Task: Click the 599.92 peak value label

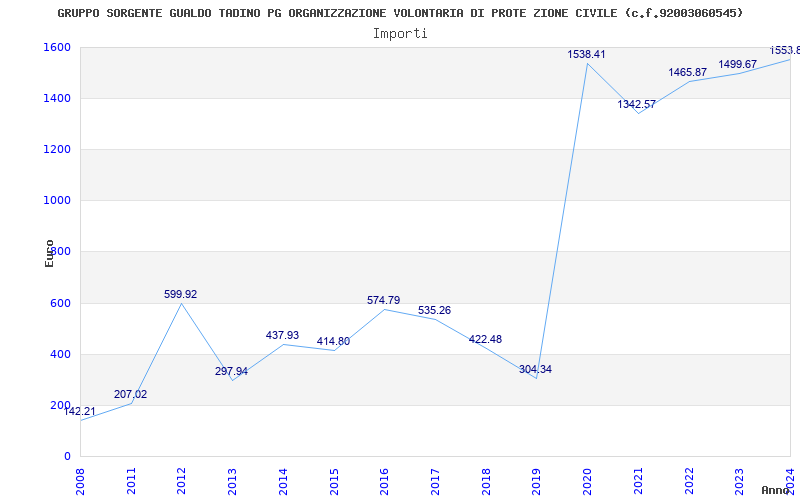Action: pyautogui.click(x=180, y=294)
